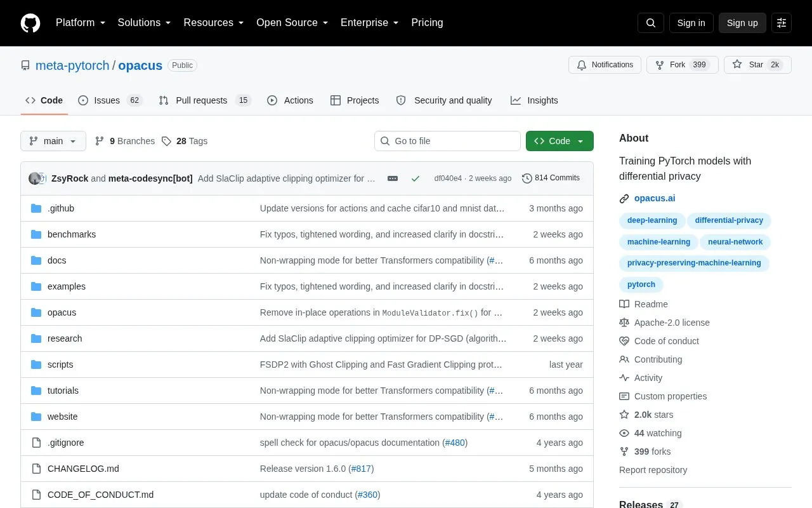
Task: Click the Code of conduct heart icon
Action: click(x=624, y=341)
